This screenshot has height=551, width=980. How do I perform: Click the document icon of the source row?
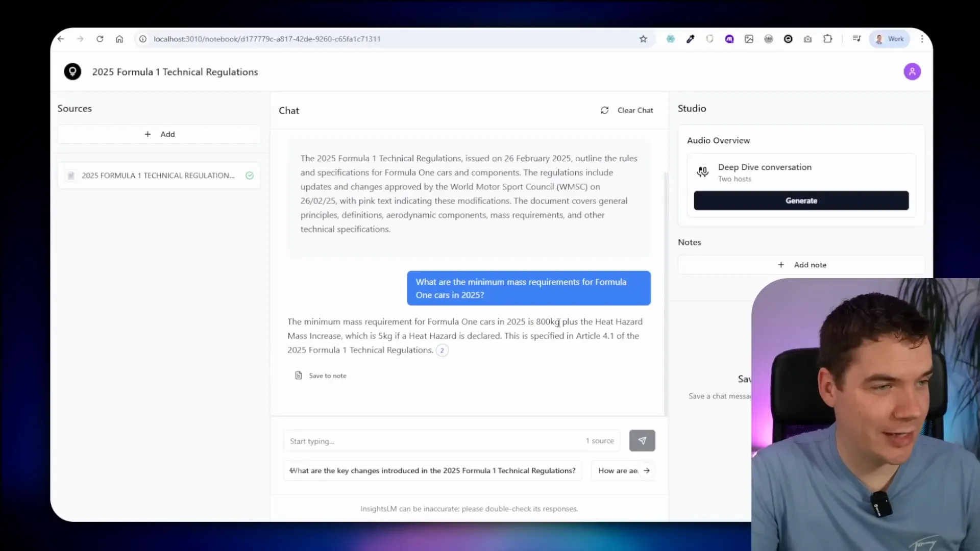(x=71, y=176)
